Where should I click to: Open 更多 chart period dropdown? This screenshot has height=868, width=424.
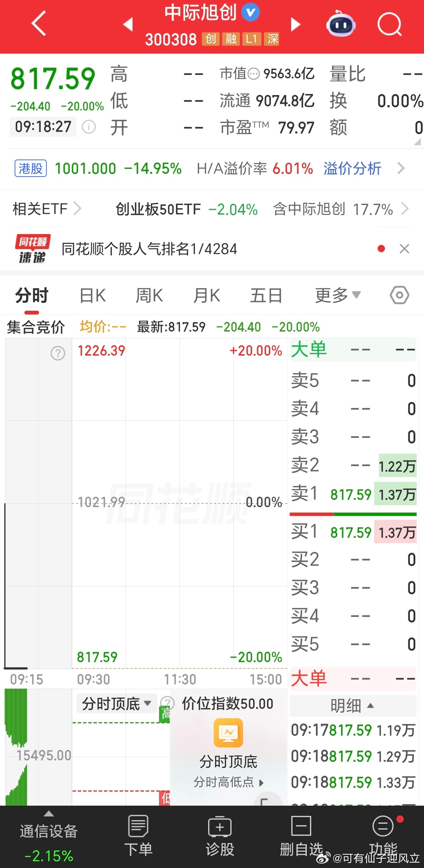click(x=338, y=295)
